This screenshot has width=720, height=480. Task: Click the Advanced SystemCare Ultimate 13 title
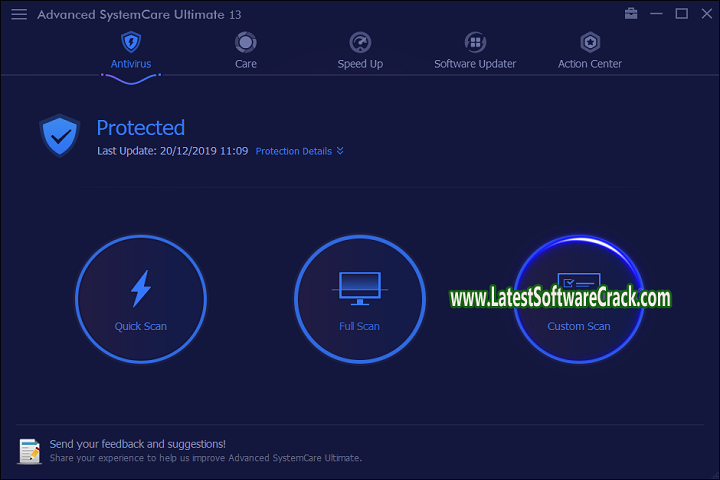[x=139, y=15]
